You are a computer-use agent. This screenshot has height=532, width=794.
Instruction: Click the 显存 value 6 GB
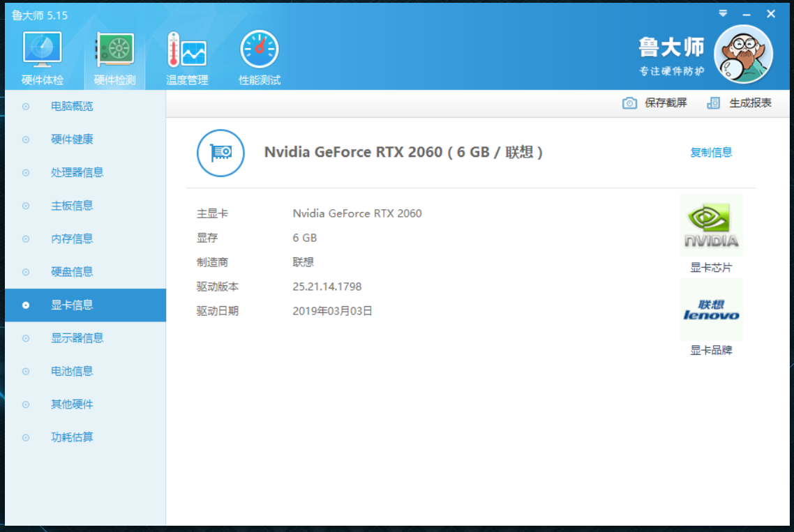click(x=304, y=238)
